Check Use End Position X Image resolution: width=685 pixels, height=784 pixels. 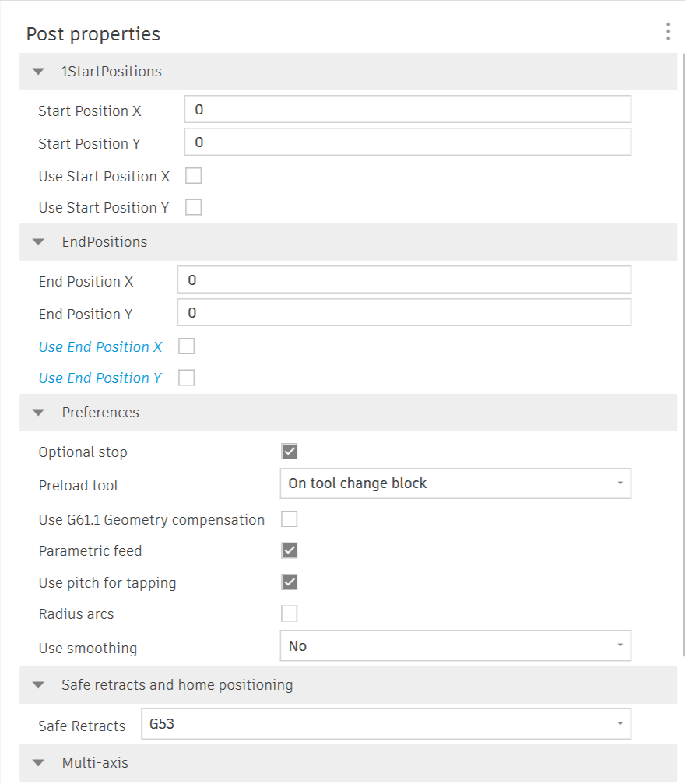(186, 346)
